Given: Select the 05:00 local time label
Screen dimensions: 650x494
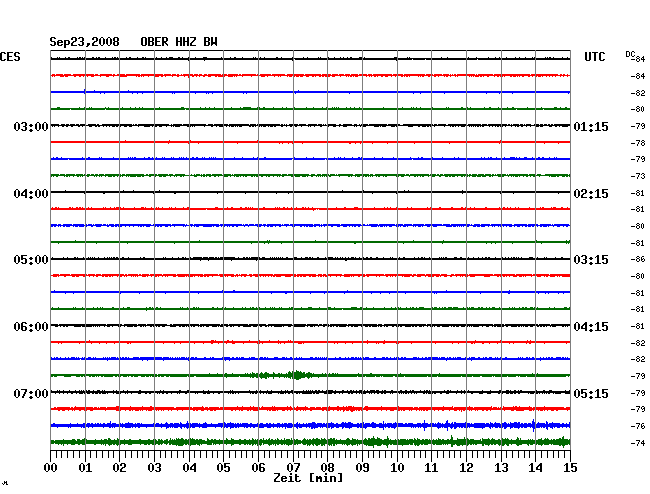Looking at the screenshot, I should point(31,260).
